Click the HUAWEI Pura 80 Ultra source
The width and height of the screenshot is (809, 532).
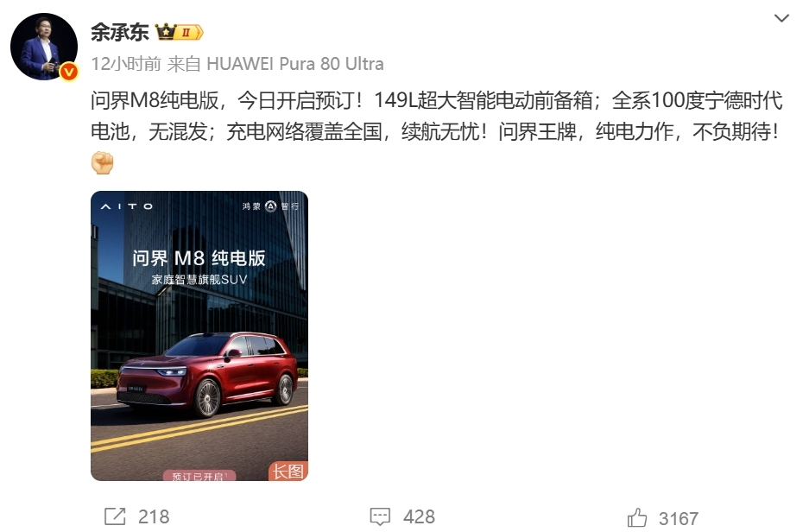click(295, 64)
